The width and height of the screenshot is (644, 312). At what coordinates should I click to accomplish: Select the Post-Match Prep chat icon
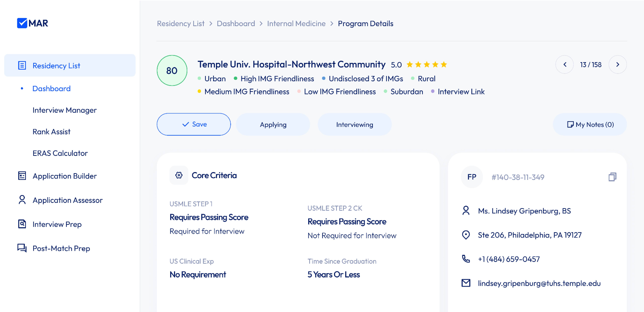(22, 248)
